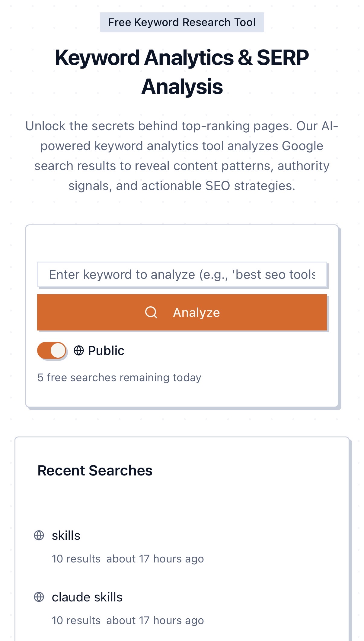Click the 'Recent Searches' heading
The width and height of the screenshot is (364, 641).
pos(95,470)
